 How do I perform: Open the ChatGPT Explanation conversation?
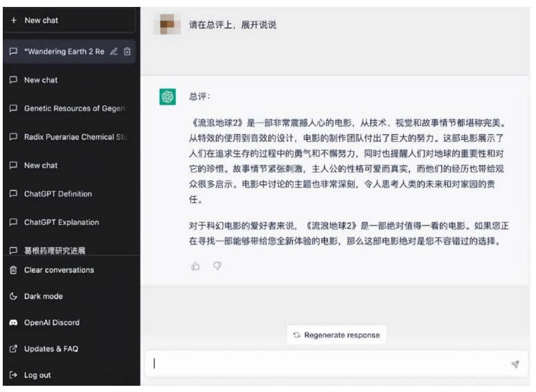pos(61,222)
